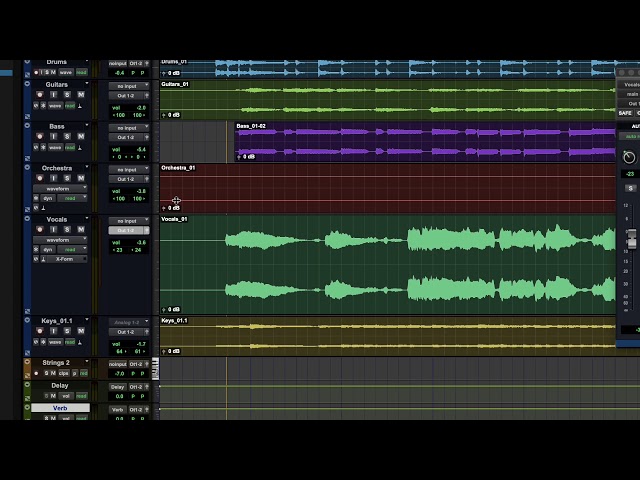
Task: Click the Strings 2 MIDI keyboard icon
Action: click(156, 369)
